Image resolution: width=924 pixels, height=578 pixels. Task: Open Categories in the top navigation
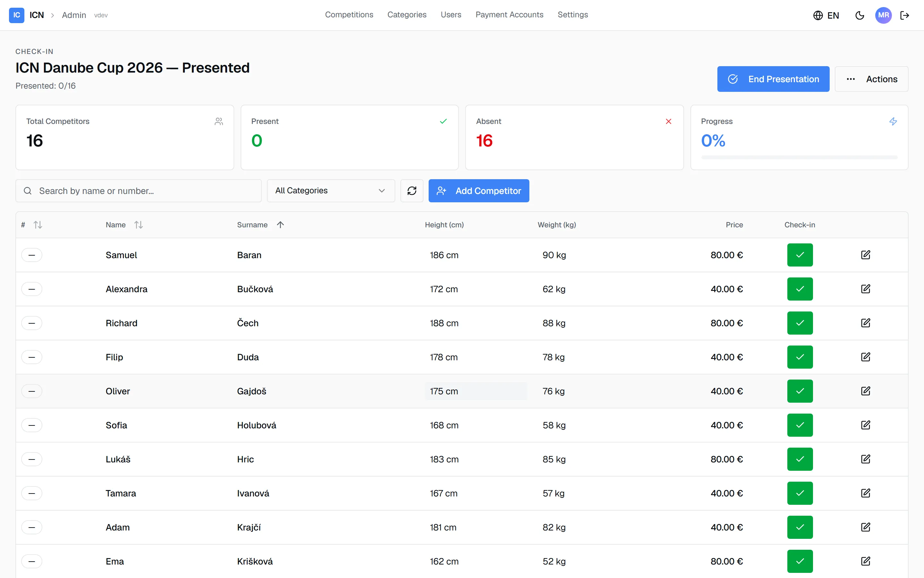pyautogui.click(x=406, y=14)
